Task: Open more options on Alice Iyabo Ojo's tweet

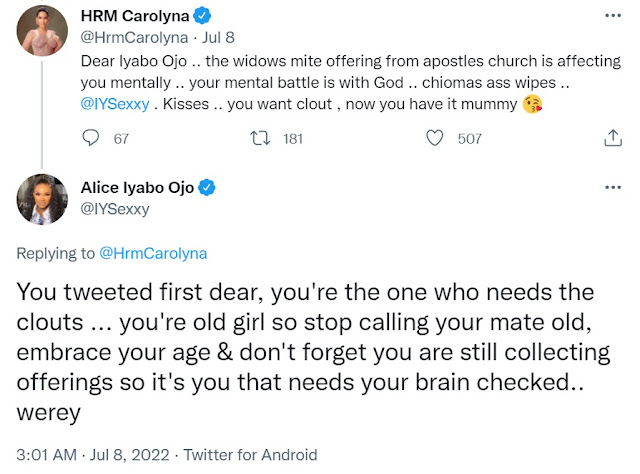Action: [613, 187]
